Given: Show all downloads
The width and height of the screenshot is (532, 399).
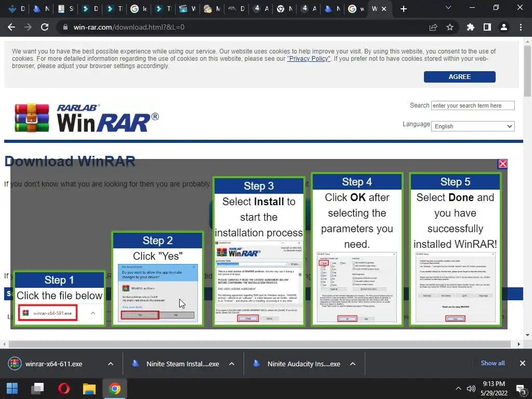Looking at the screenshot, I should 493,363.
